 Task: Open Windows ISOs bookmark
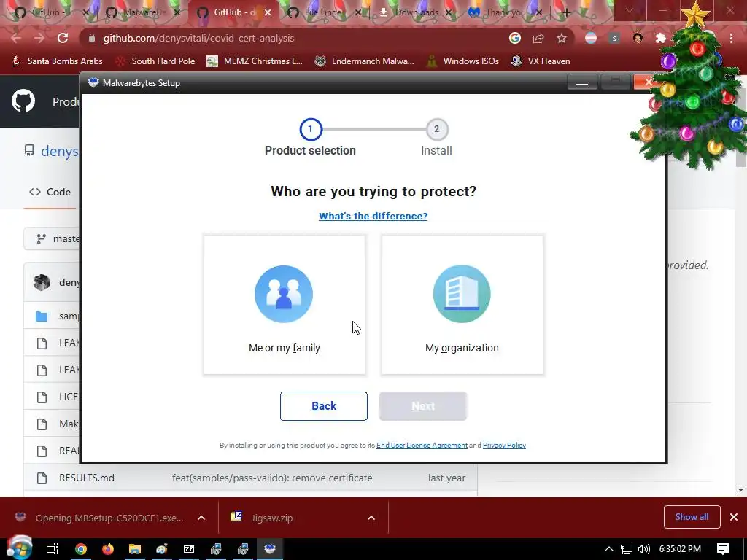pyautogui.click(x=462, y=61)
